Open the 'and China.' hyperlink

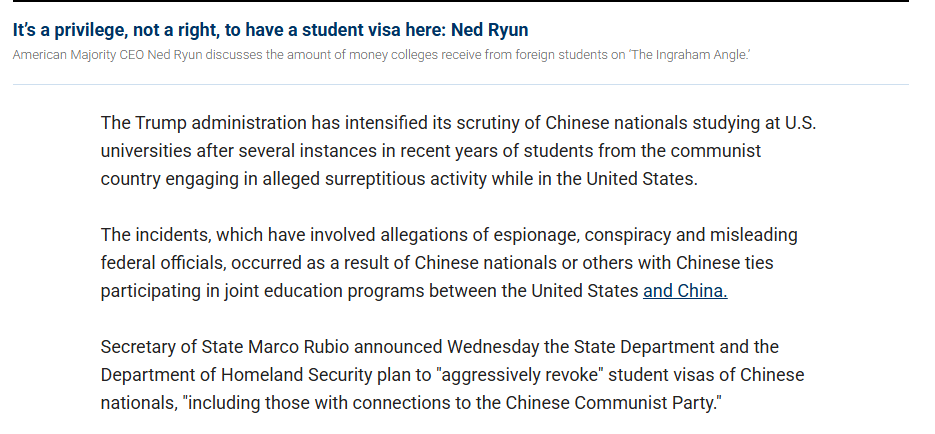(x=685, y=291)
